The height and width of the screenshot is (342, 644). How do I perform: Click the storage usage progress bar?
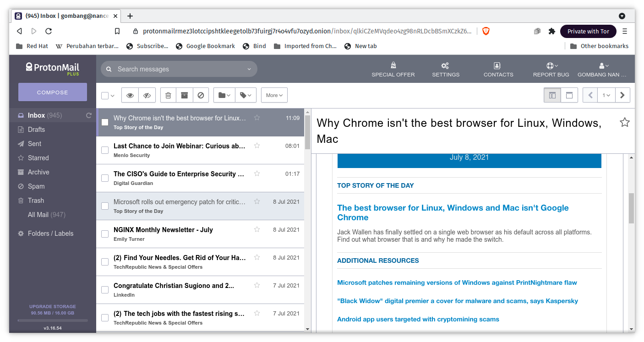[x=53, y=320]
